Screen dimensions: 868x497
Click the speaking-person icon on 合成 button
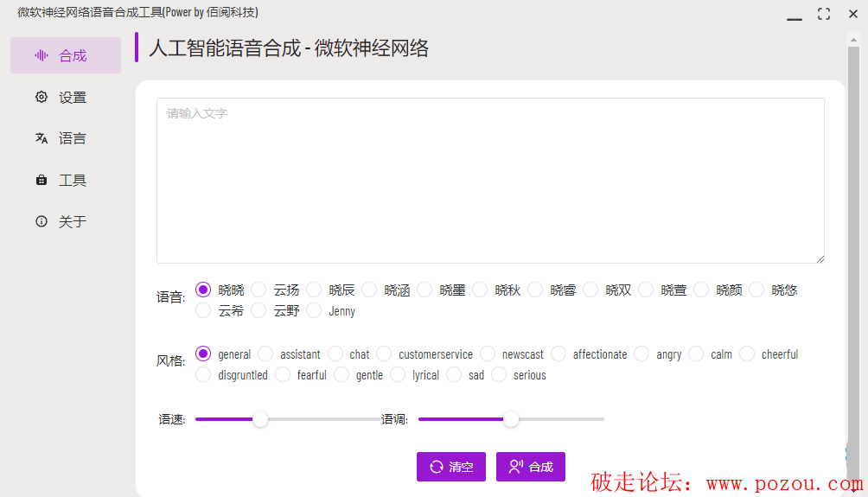click(516, 467)
